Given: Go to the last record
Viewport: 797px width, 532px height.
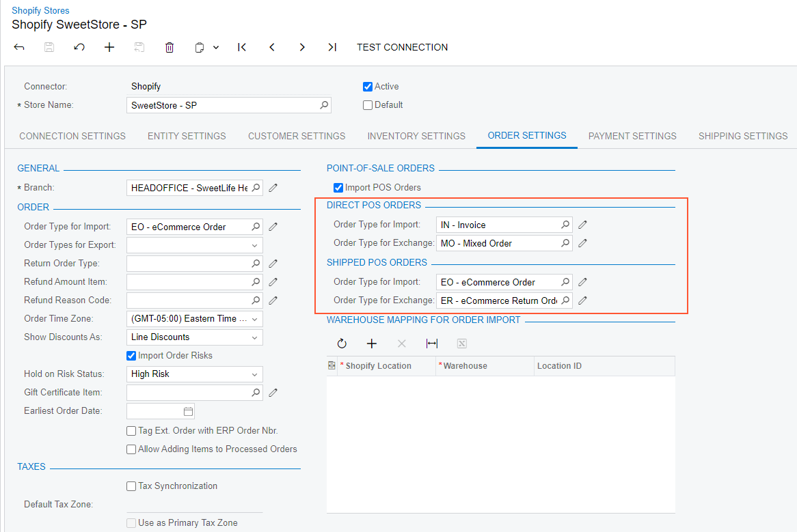Looking at the screenshot, I should pos(332,47).
